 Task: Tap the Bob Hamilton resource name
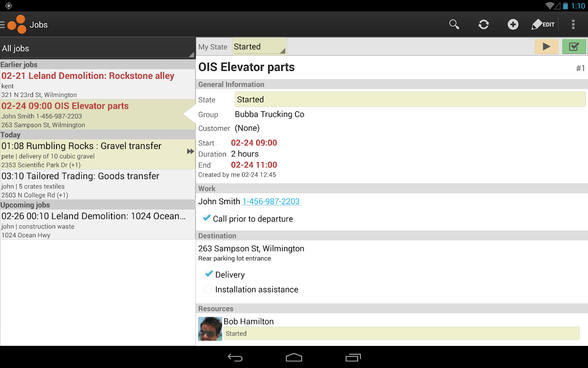tap(249, 322)
